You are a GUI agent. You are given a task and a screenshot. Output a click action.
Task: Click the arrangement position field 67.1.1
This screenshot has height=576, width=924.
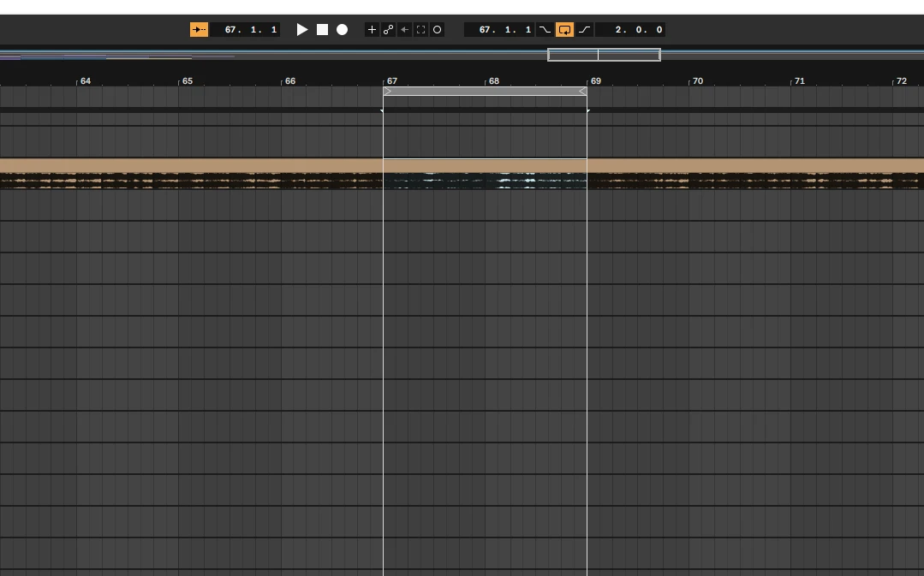[250, 30]
